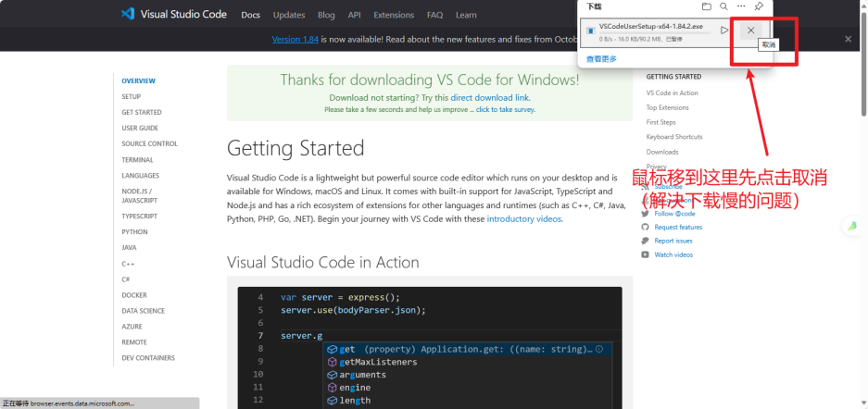Open downloads folder icon in download panel
Screen dimensions: 868x409
tap(707, 6)
